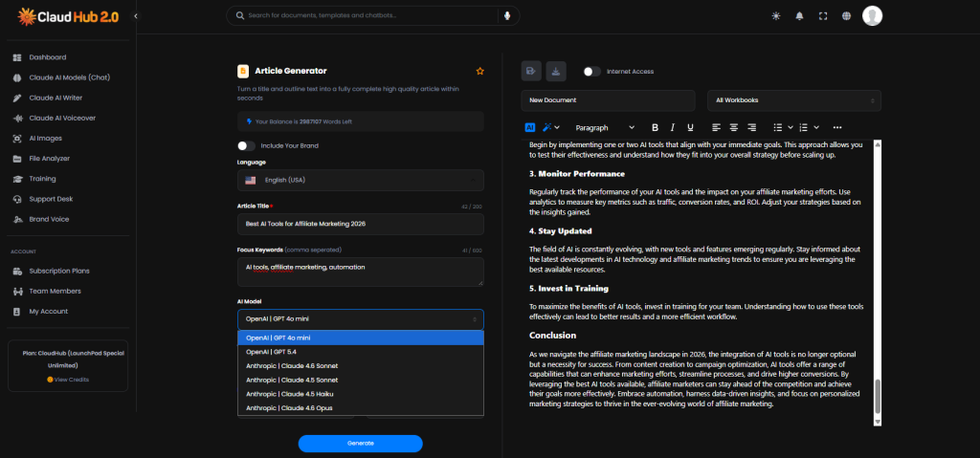The height and width of the screenshot is (458, 980).
Task: Click the Dashboard sidebar icon
Action: 17,57
